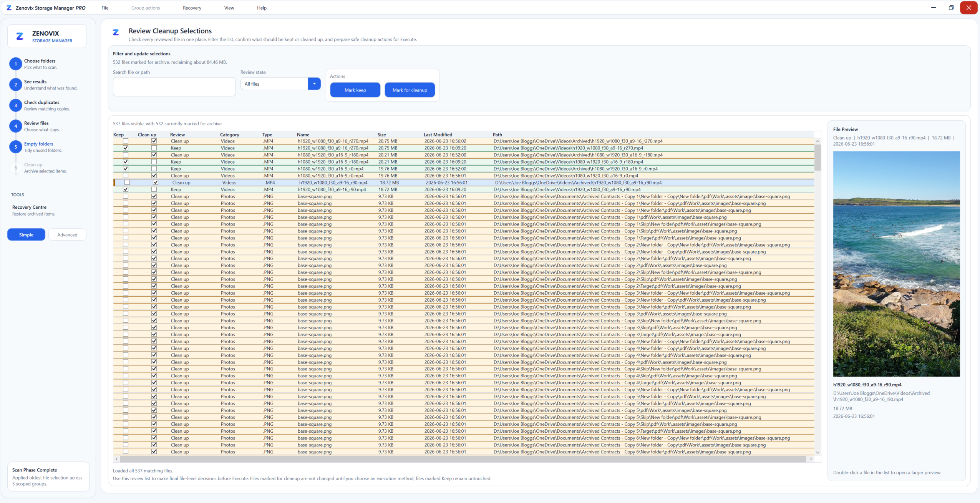Viewport: 980px width, 503px height.
Task: Focus the Search file or path field
Action: click(174, 87)
